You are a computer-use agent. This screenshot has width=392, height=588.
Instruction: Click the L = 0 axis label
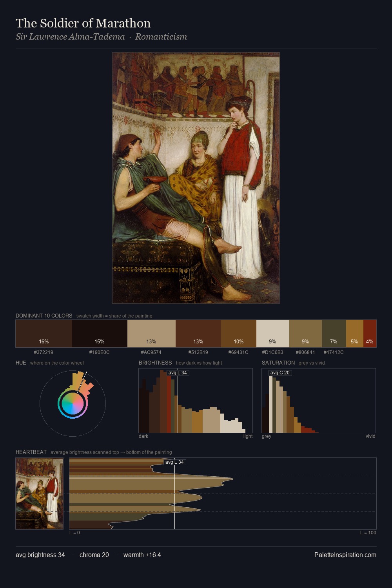[74, 533]
